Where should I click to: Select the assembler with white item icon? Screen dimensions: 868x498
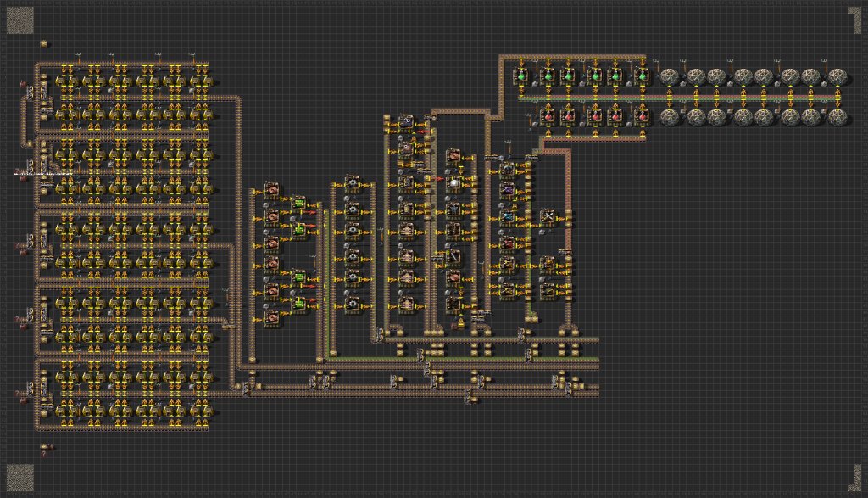(x=454, y=182)
